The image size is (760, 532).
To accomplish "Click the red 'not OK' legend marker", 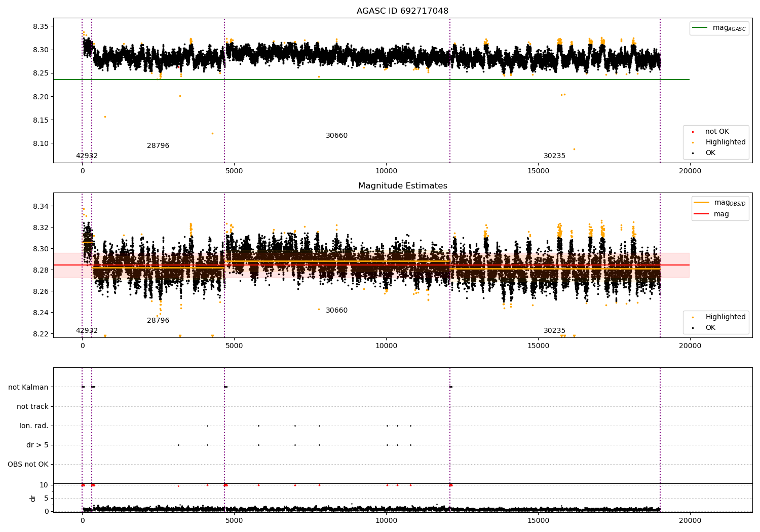I will [693, 132].
